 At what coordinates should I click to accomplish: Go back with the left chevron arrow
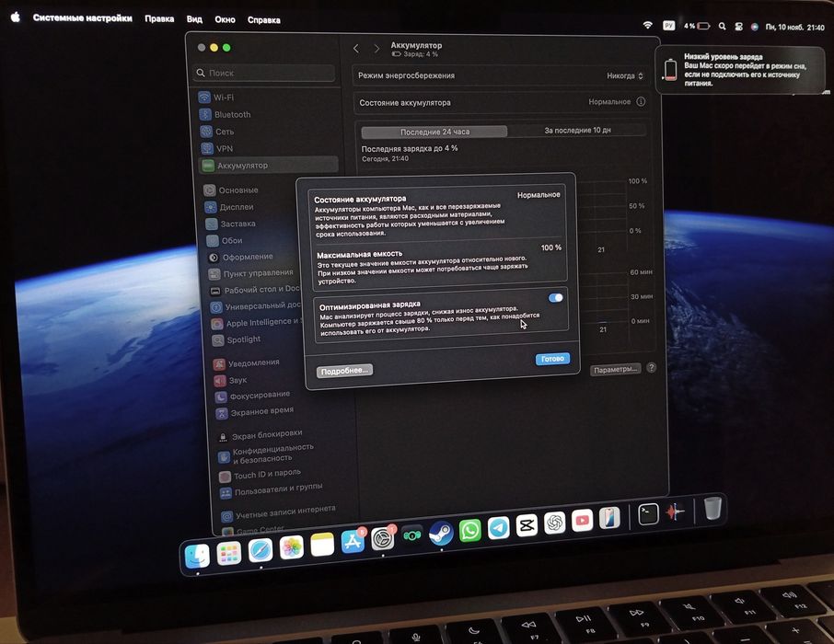[356, 49]
